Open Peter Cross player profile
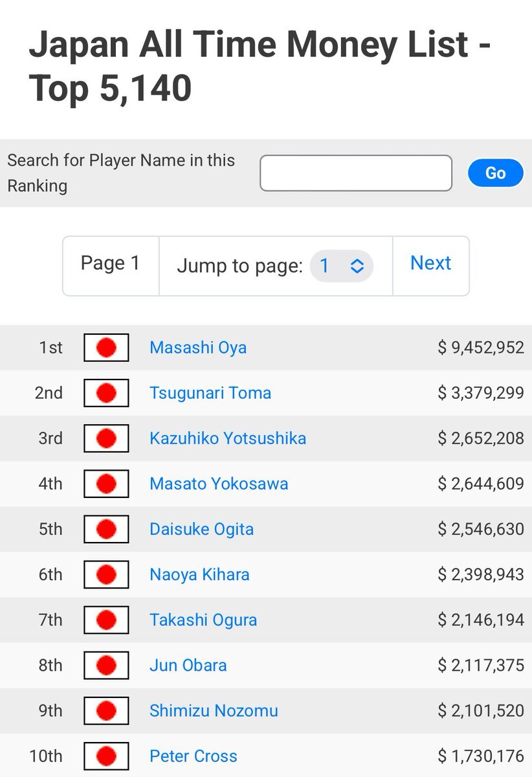 point(194,756)
